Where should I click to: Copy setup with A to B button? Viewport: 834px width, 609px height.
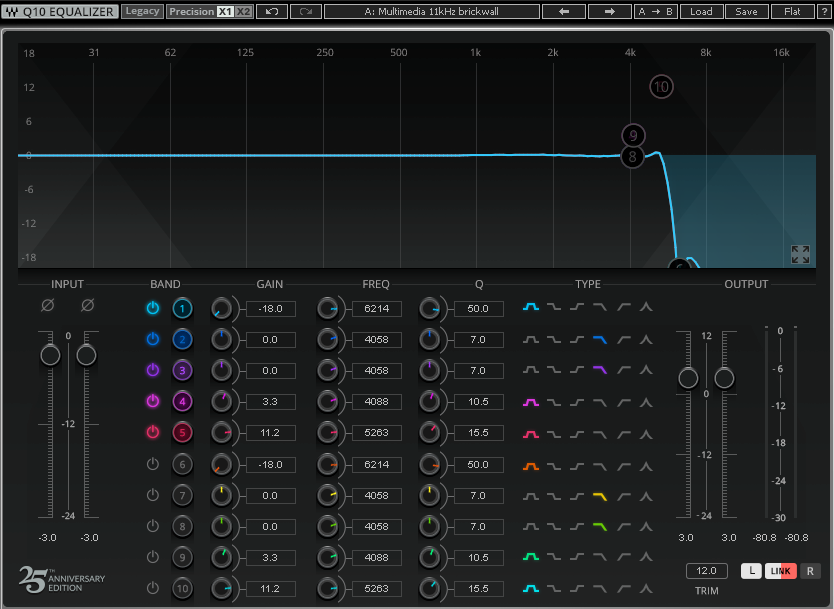(x=655, y=11)
